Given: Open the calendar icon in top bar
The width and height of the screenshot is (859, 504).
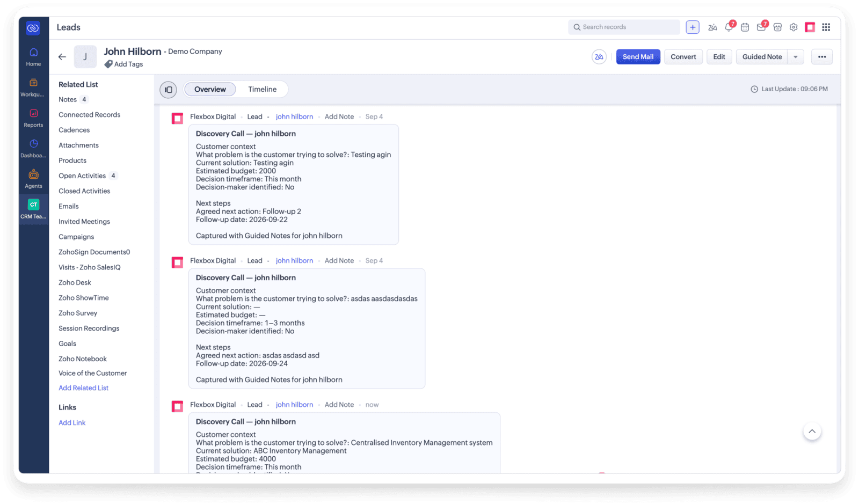Looking at the screenshot, I should click(x=745, y=27).
